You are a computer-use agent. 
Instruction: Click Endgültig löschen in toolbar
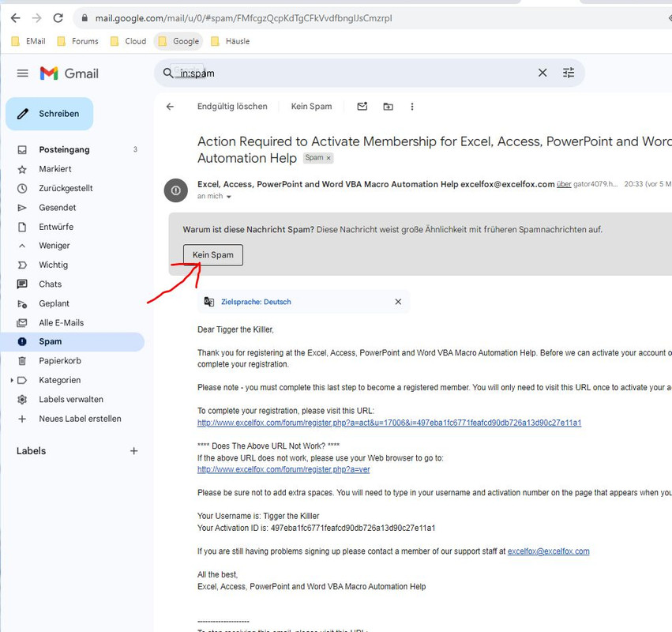pyautogui.click(x=232, y=107)
